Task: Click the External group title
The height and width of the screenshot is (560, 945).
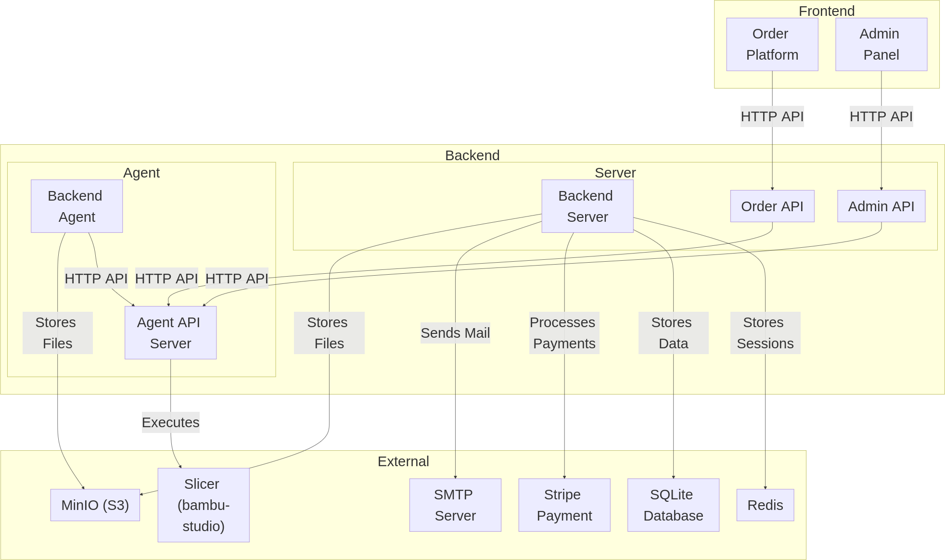Action: (x=403, y=461)
